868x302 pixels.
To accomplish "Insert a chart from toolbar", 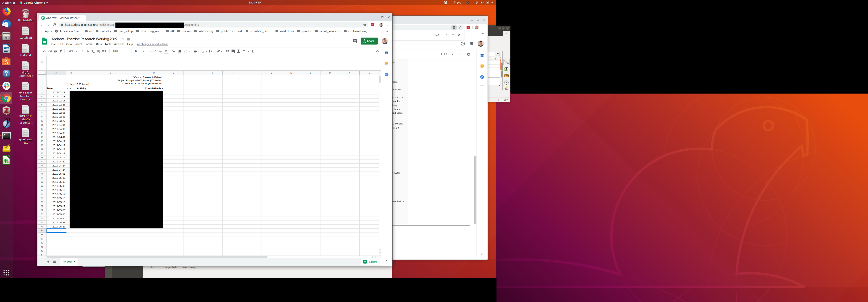I will click(x=239, y=51).
